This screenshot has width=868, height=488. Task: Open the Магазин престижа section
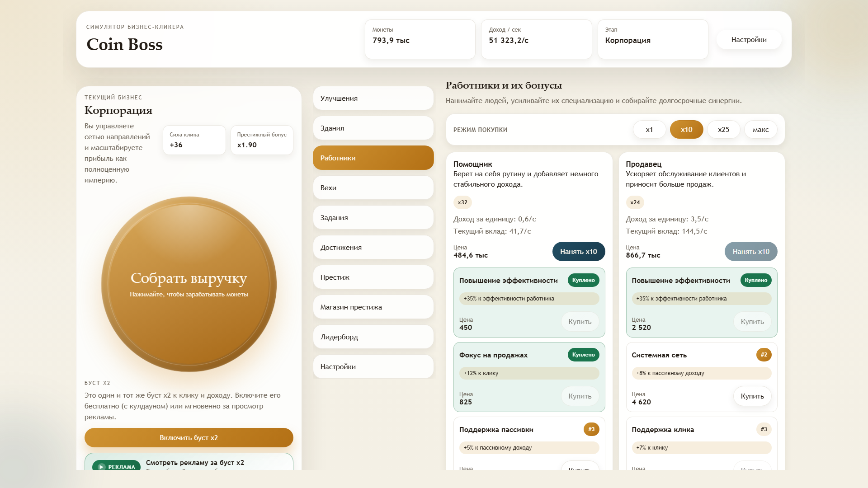(x=373, y=307)
